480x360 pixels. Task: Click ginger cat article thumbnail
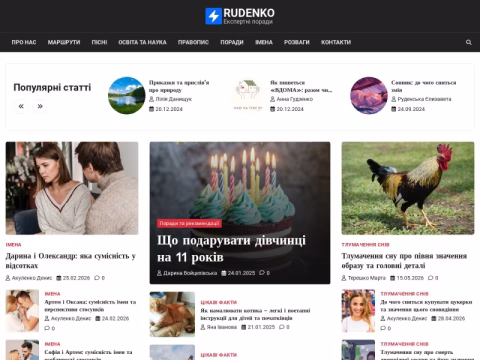pyautogui.click(x=172, y=314)
